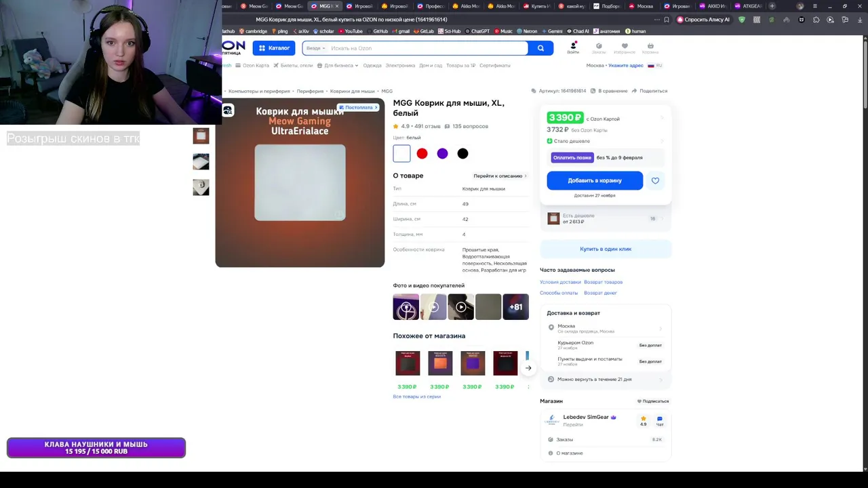Image resolution: width=868 pixels, height=488 pixels.
Task: Open the Ozon Каталог menu
Action: [x=274, y=48]
